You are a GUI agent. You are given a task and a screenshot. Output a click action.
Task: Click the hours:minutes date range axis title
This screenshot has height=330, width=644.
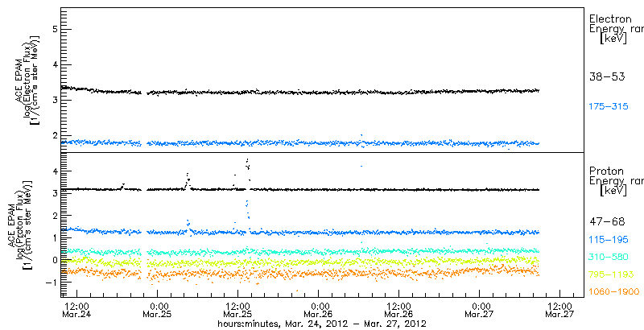point(322,324)
